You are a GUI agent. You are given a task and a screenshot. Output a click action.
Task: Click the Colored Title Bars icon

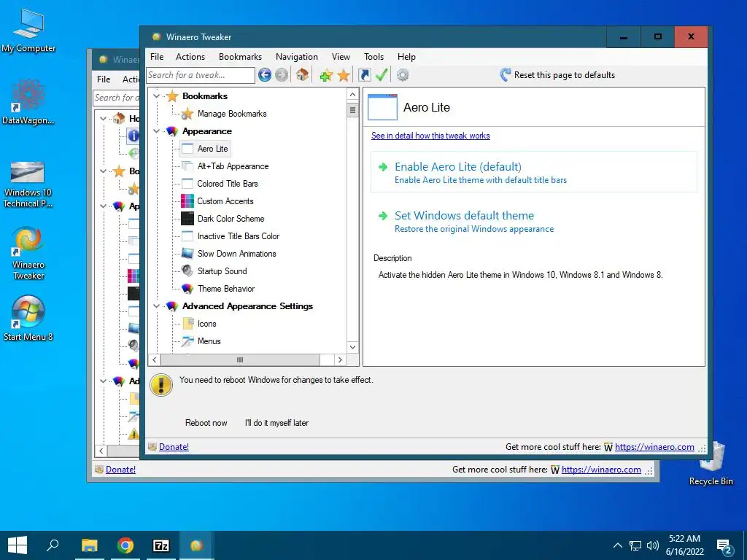pos(187,183)
